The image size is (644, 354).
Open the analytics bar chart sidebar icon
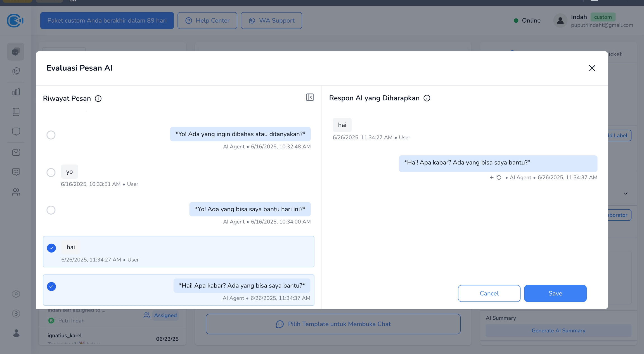(x=16, y=92)
